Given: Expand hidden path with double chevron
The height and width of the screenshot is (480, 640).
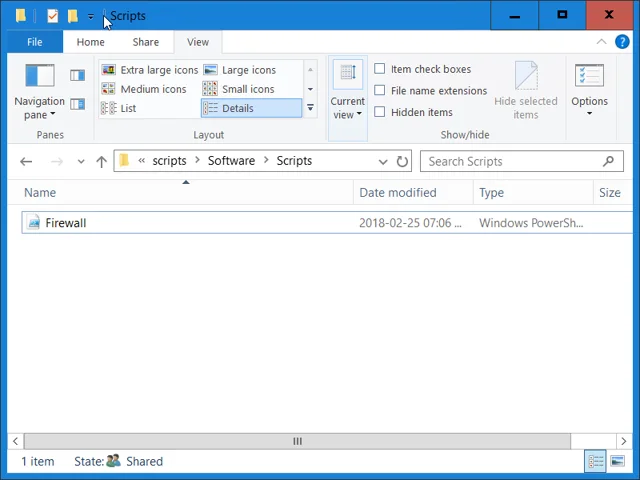Looking at the screenshot, I should click(x=142, y=161).
